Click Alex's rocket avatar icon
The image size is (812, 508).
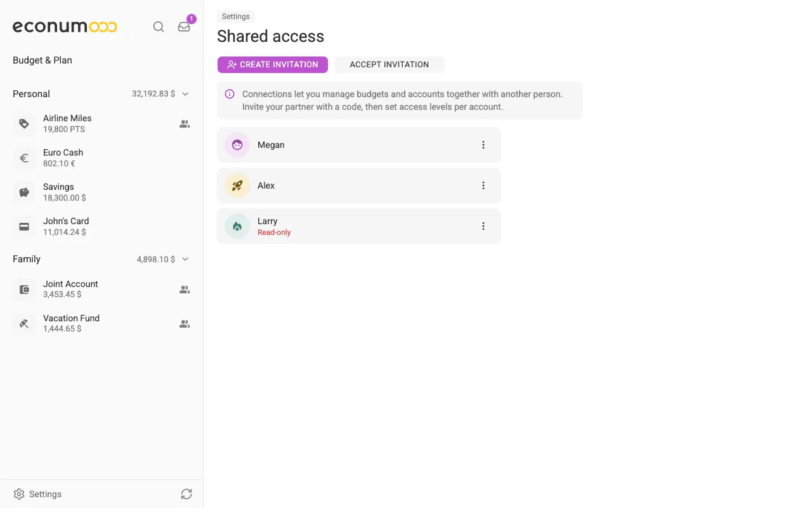[237, 185]
